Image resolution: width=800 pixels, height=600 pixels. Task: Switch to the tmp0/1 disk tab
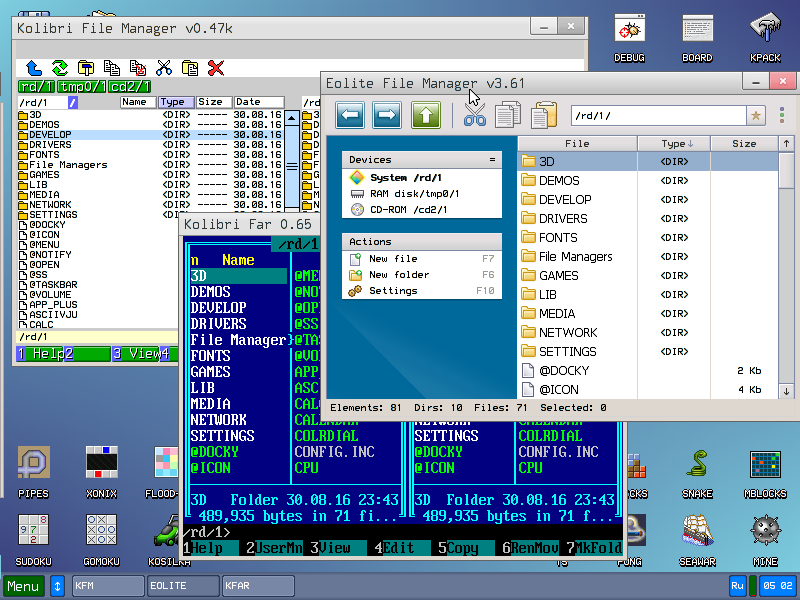(81, 87)
